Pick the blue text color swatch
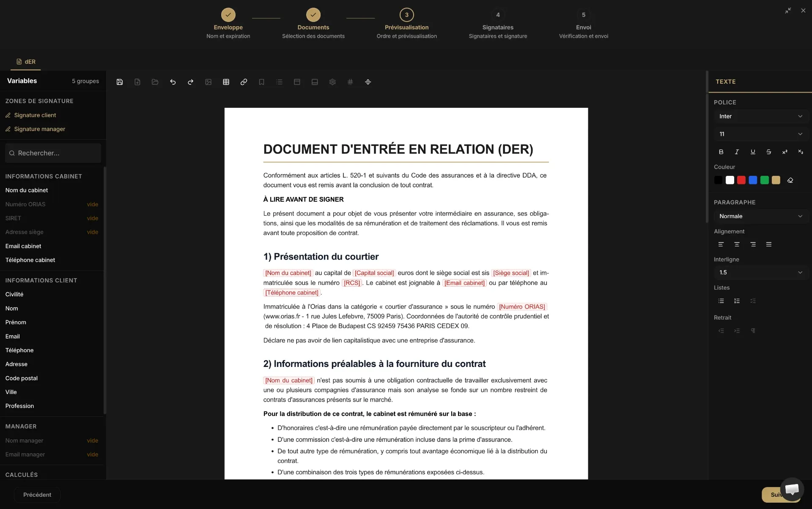Viewport: 812px width, 509px height. (x=753, y=181)
